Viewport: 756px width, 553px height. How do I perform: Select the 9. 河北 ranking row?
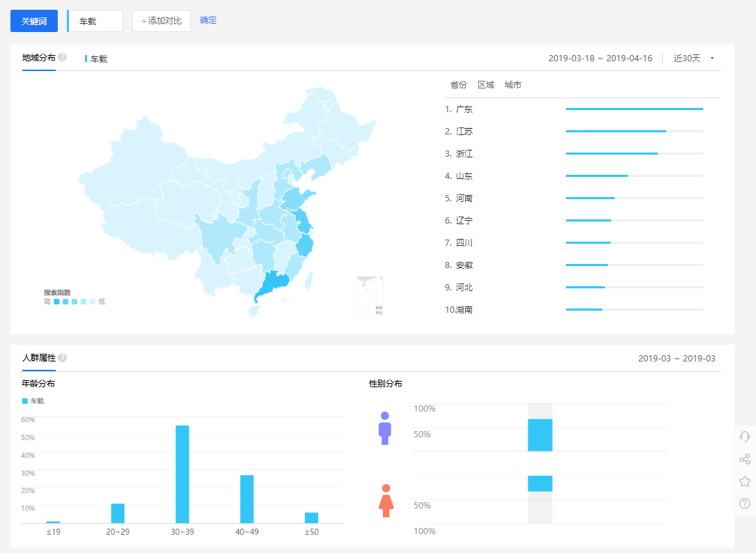point(574,287)
